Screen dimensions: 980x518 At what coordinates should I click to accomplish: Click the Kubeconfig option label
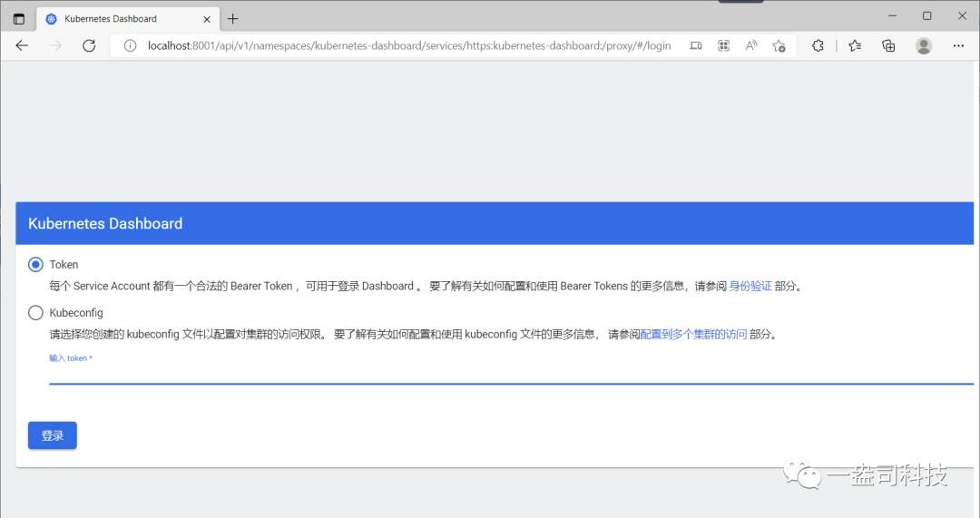(76, 312)
